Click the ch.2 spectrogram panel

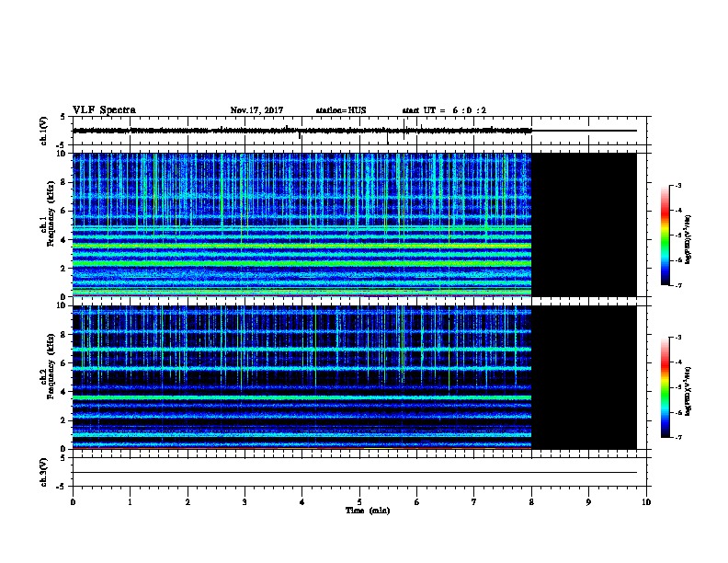[x=355, y=377]
